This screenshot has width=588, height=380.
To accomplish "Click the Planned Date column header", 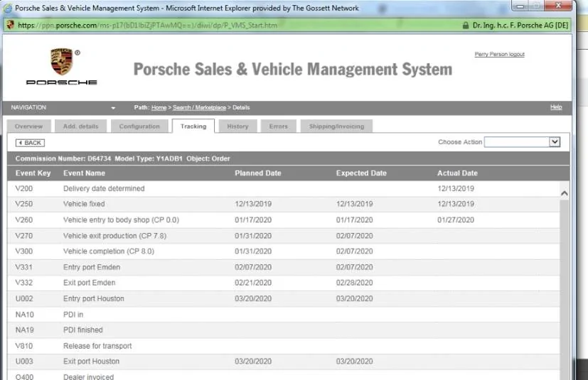I will (x=258, y=173).
